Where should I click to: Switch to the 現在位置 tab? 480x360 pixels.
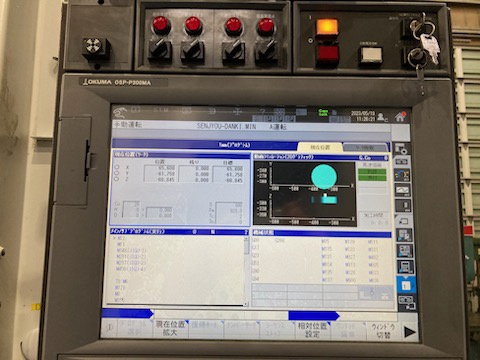tap(320, 147)
